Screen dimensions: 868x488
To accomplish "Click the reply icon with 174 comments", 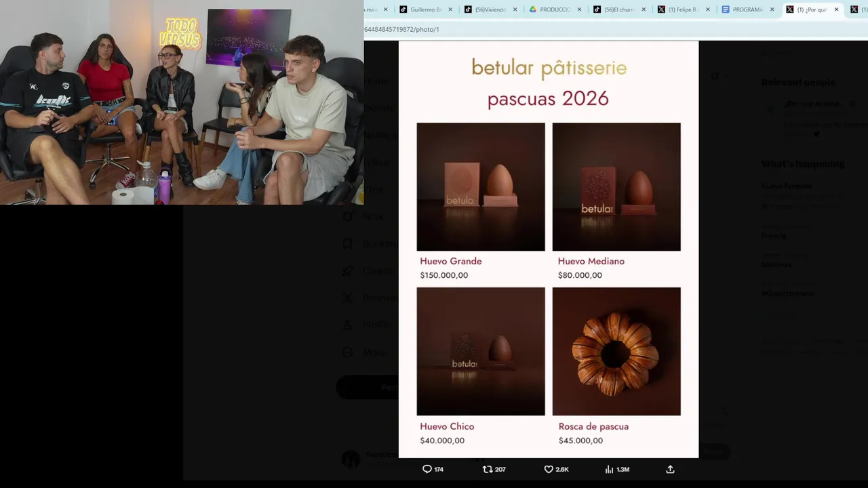I will click(x=427, y=469).
